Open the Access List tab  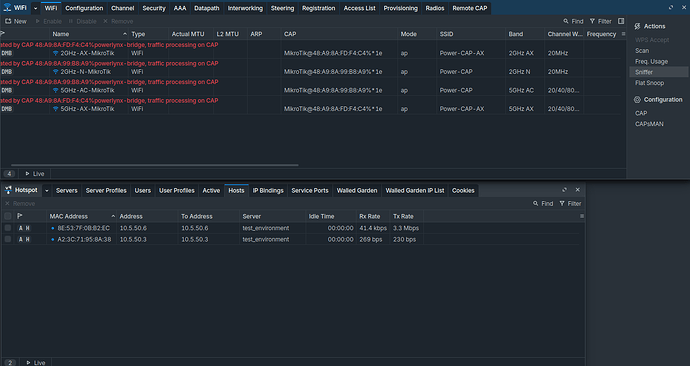tap(359, 8)
